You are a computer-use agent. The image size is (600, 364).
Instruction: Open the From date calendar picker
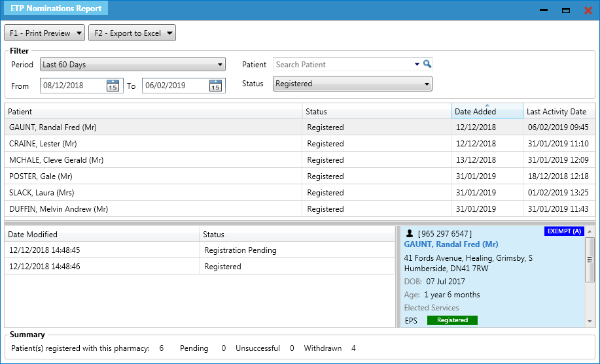pyautogui.click(x=113, y=86)
